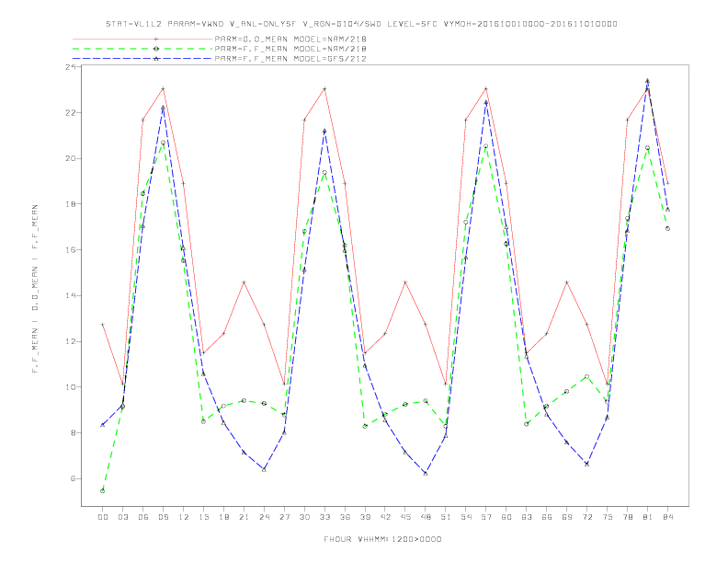728x563 pixels.
Task: Click the x-axis tick label 21
Action: coord(244,517)
